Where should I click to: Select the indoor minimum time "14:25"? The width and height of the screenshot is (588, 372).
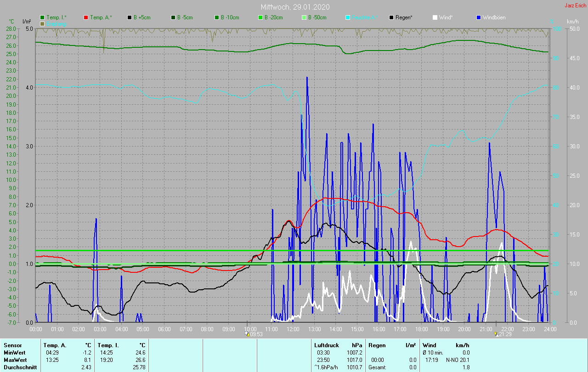click(x=106, y=353)
